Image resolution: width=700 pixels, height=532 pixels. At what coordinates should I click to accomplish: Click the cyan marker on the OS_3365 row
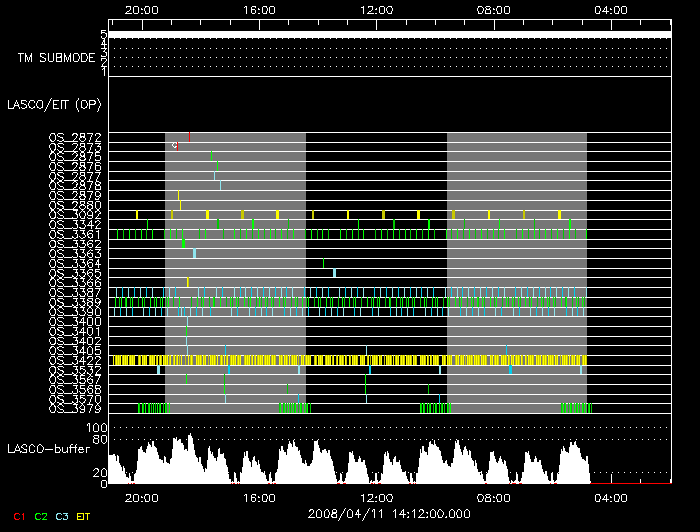334,273
